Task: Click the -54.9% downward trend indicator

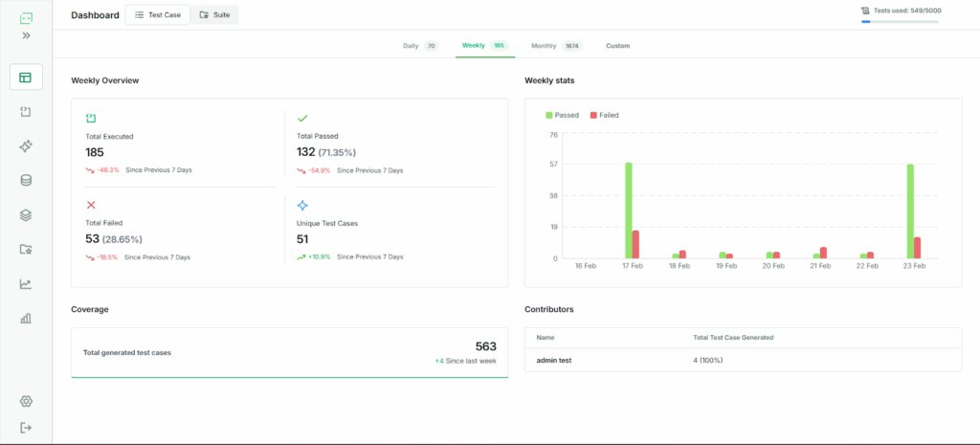Action: tap(314, 170)
